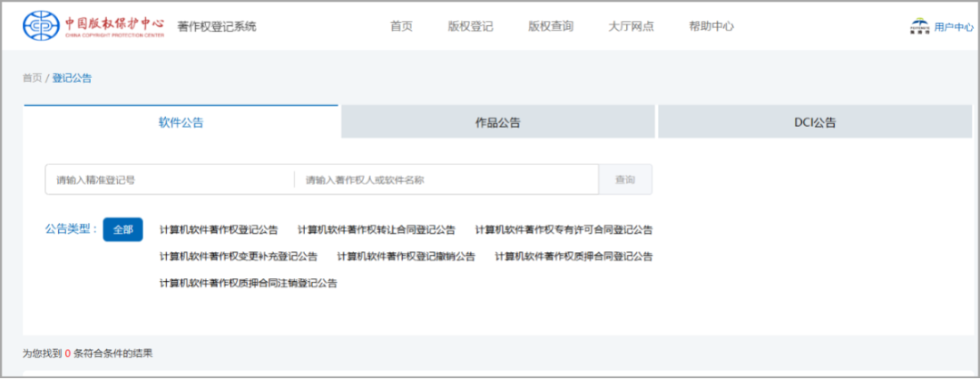Filter by 计算机软件著作权转让合同登记公告
The image size is (980, 379).
coord(377,229)
